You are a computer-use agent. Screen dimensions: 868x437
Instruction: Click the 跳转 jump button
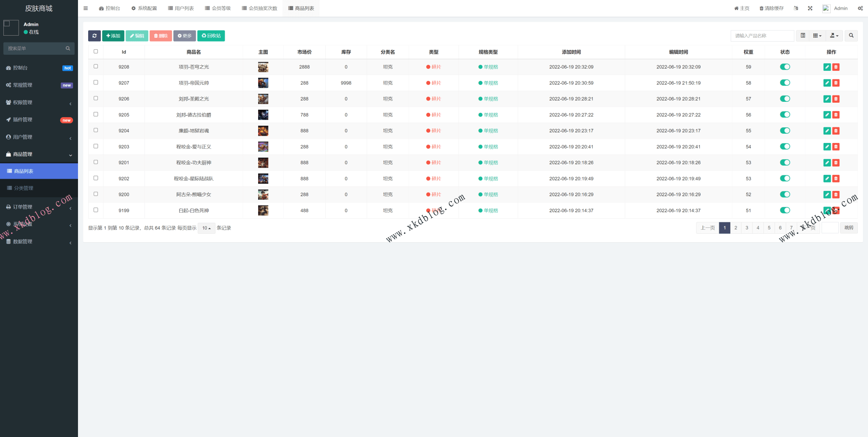(849, 228)
